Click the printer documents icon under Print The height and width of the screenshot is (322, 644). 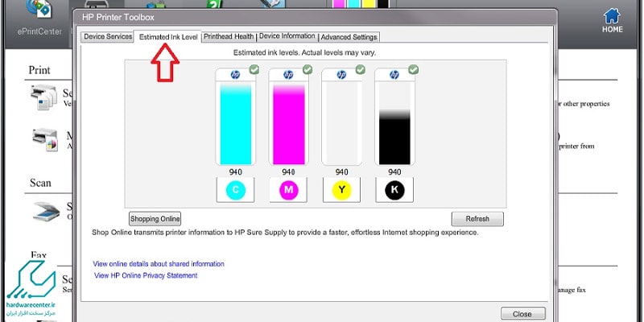coord(43,97)
